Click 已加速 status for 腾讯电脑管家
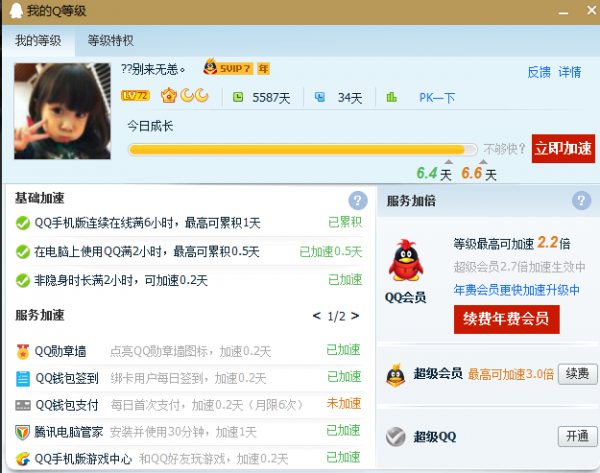This screenshot has height=473, width=600. [343, 431]
